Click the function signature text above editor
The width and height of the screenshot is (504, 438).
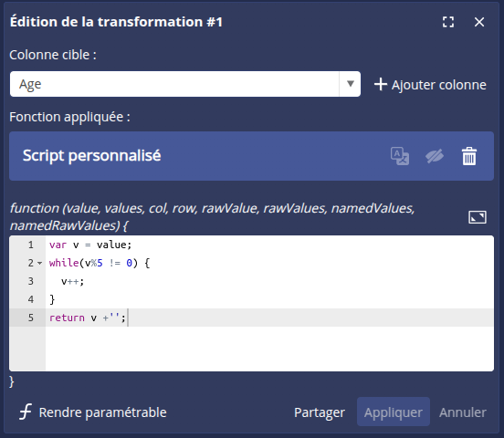click(212, 217)
